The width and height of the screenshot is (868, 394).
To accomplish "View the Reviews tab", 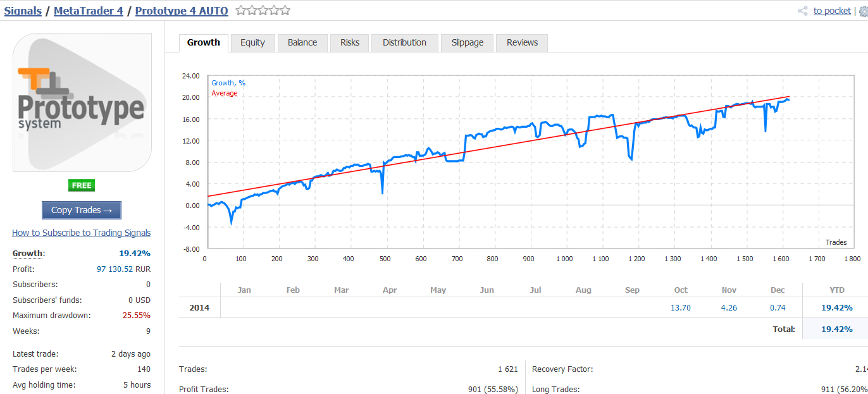I will [x=522, y=42].
